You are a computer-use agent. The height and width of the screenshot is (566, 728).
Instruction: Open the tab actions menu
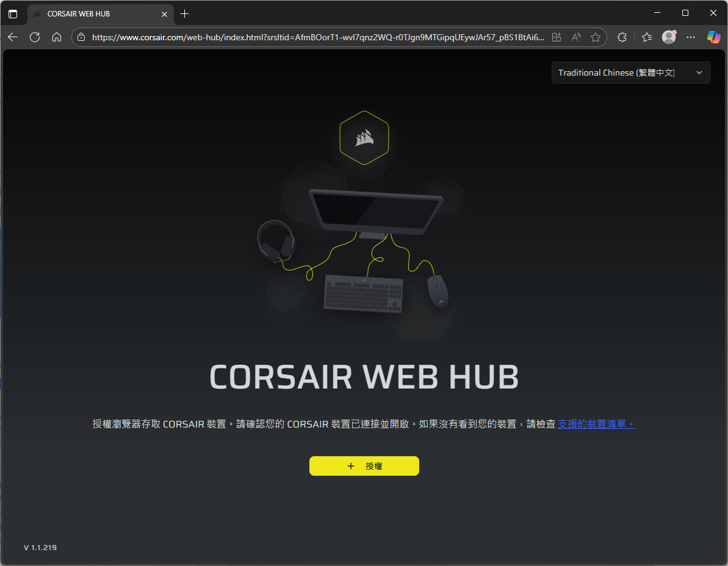coord(13,14)
